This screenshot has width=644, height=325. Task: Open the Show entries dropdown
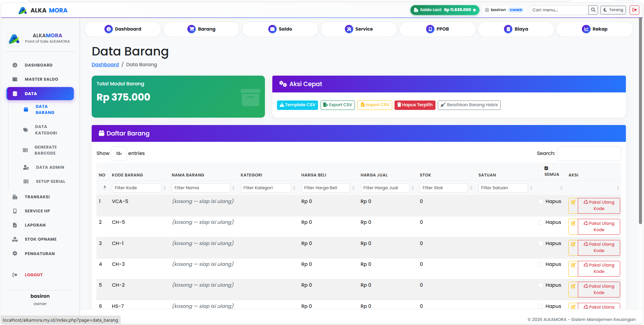pyautogui.click(x=119, y=153)
